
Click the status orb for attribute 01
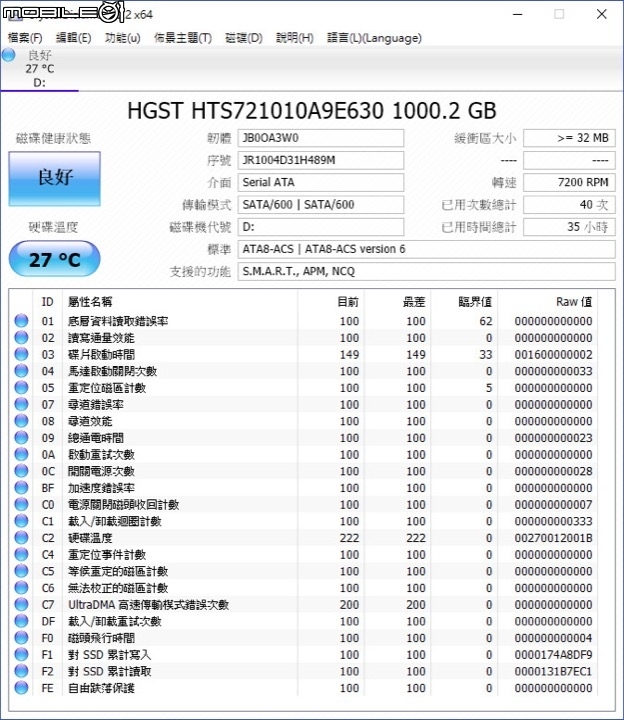click(21, 321)
